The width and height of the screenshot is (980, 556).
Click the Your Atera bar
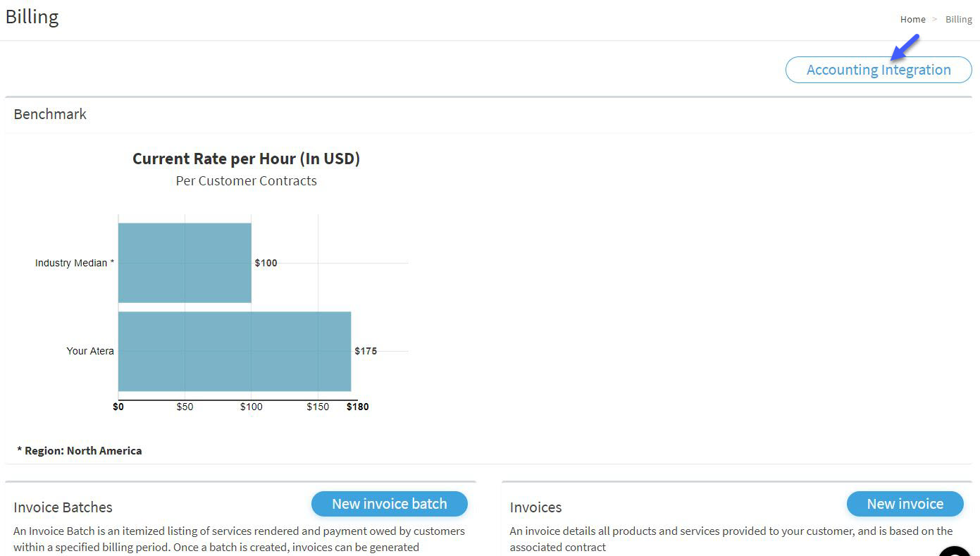click(235, 351)
